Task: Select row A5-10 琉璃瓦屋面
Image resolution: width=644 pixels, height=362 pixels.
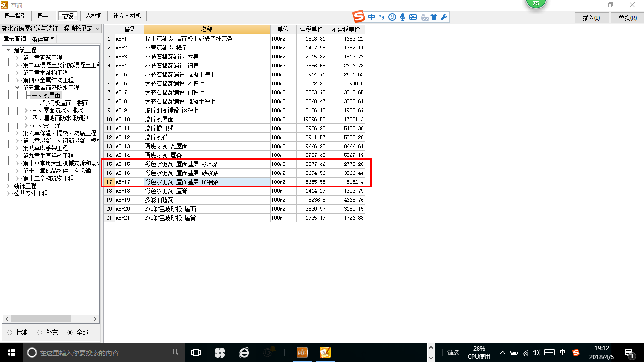Action: pos(234,119)
